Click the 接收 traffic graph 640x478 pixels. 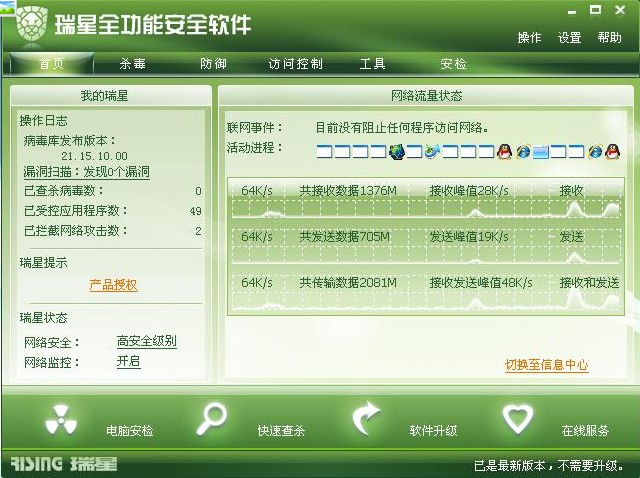click(426, 200)
